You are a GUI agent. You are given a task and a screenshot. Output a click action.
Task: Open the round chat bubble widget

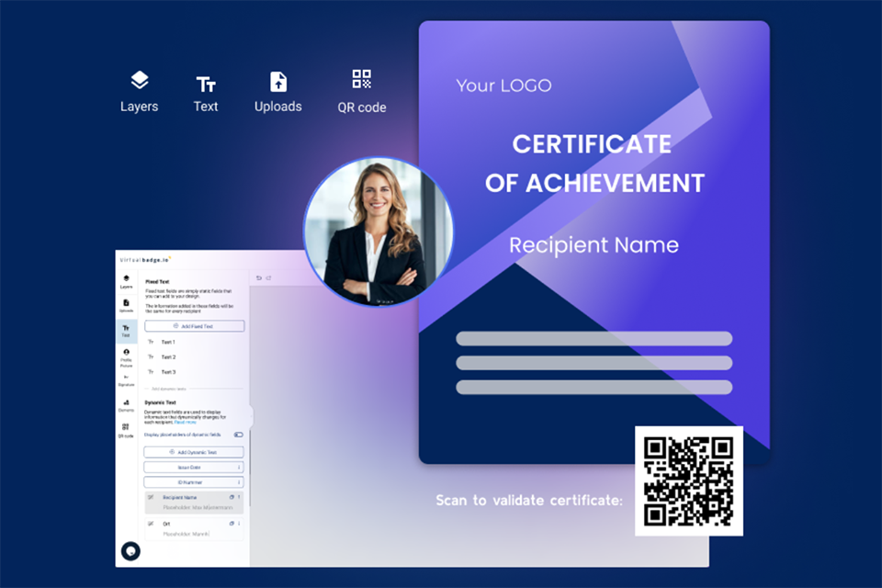130,551
